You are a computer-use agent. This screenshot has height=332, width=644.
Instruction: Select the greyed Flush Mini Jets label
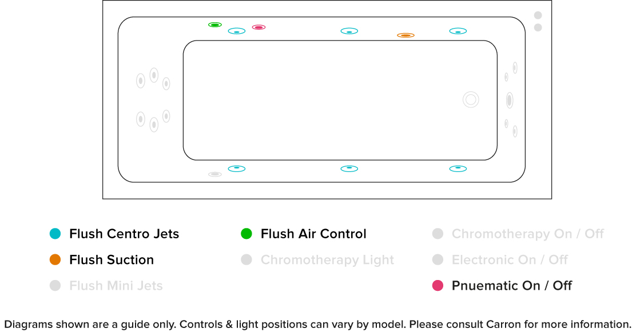(x=116, y=286)
